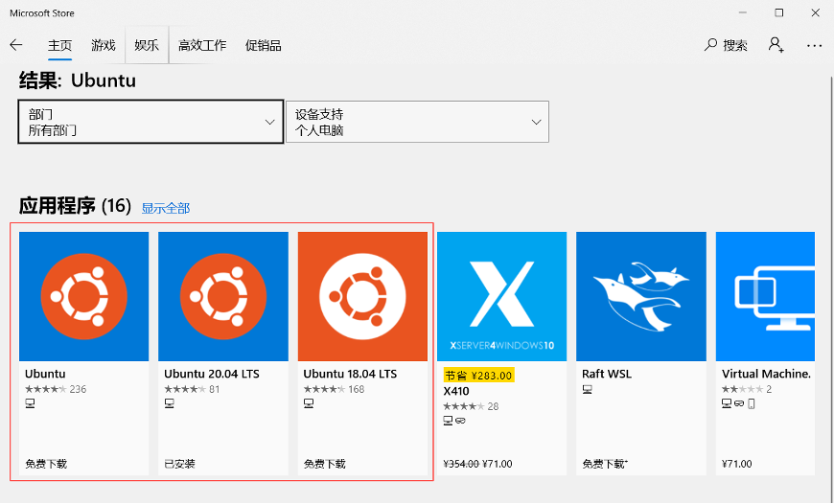Switch to the 娱乐 entertainment tab
Screen dimensions: 834x504
[147, 46]
